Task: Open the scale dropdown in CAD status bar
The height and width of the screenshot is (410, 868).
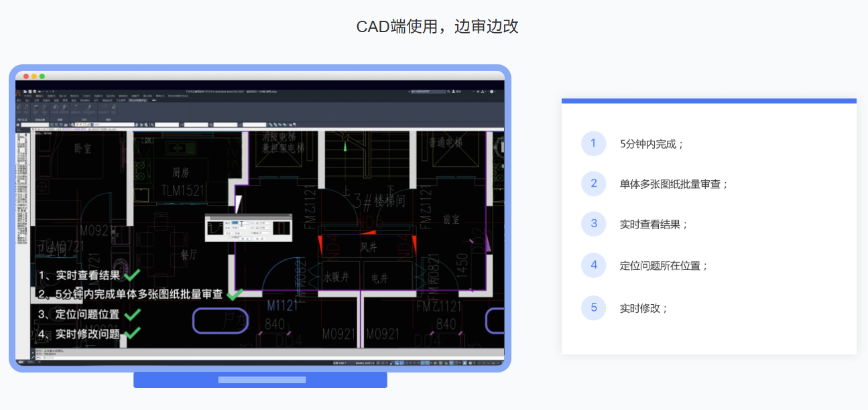Action: click(340, 362)
